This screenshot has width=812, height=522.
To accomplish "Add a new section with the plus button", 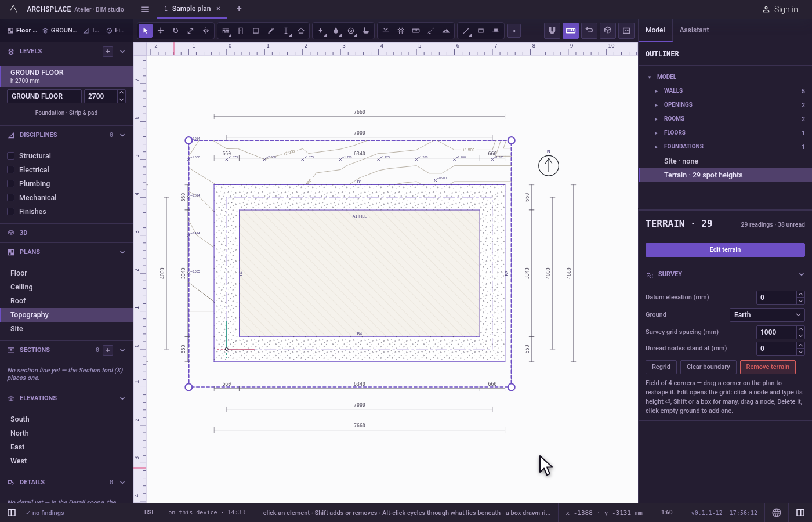I will [x=108, y=350].
